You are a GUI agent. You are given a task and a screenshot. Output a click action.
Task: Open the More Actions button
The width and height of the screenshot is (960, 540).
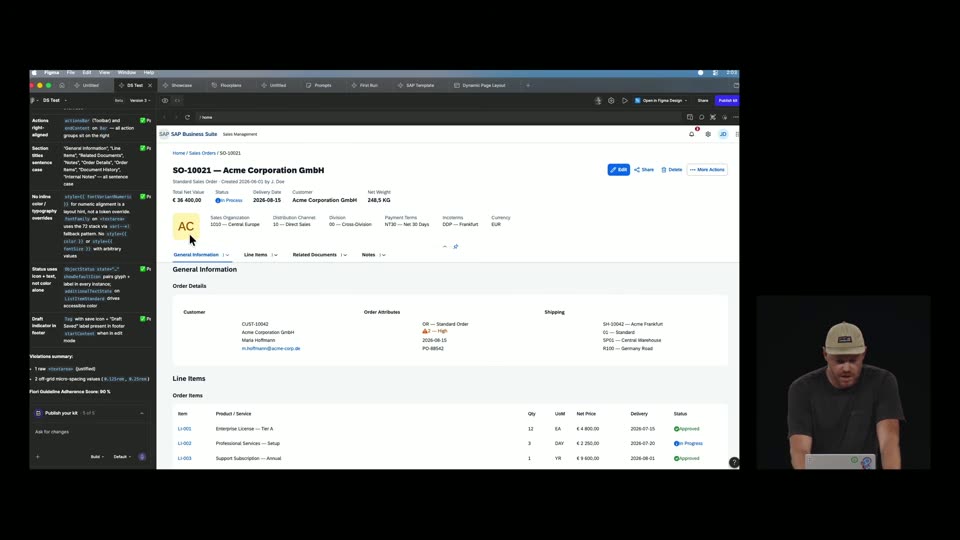[707, 170]
